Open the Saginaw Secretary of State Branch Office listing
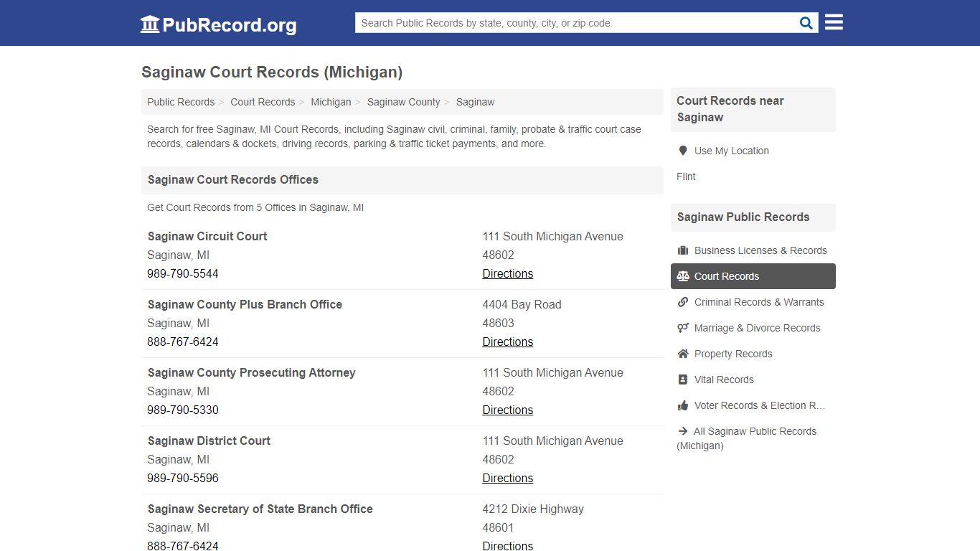The height and width of the screenshot is (551, 980). coord(260,509)
